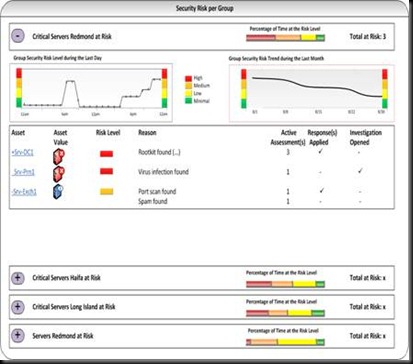Click the 'Servers Redmond at Risk' heading
The height and width of the screenshot is (364, 413).
63,336
